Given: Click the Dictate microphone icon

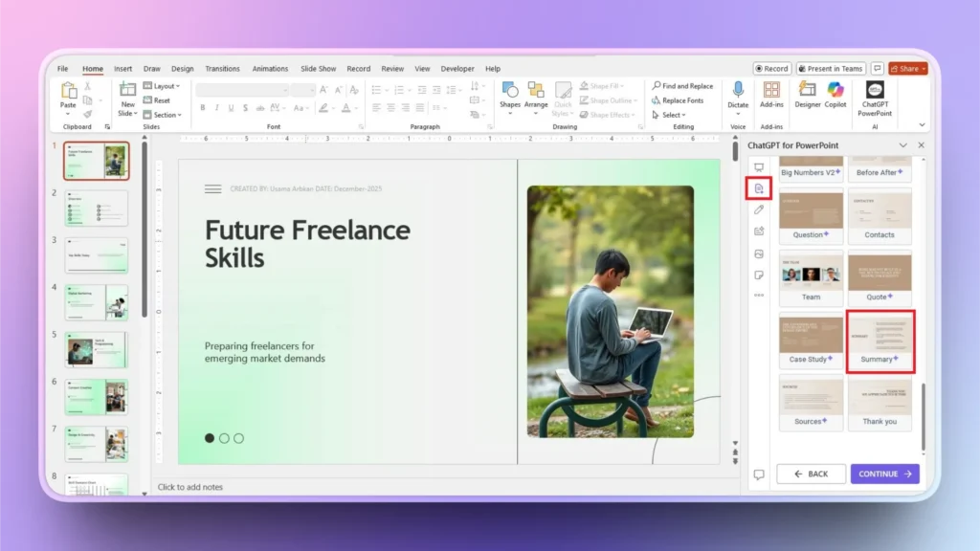Looking at the screenshot, I should 737,91.
